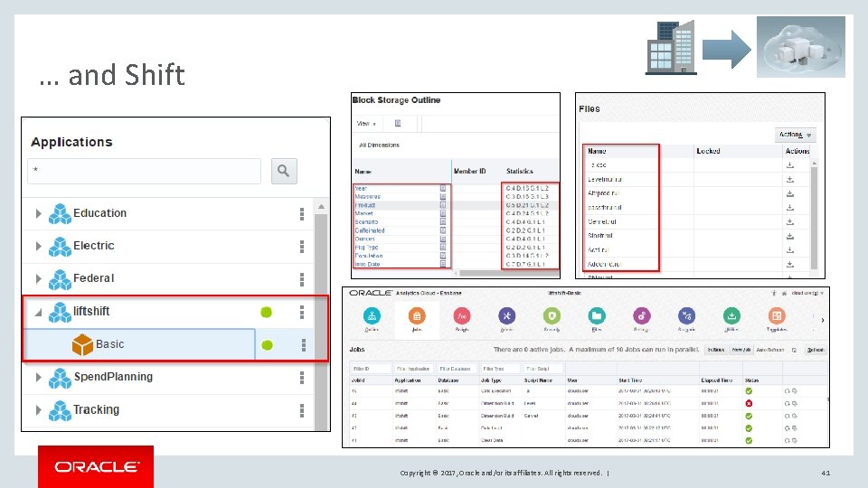Open the Actions dropdown in Files panel
868x488 pixels.
(x=795, y=135)
